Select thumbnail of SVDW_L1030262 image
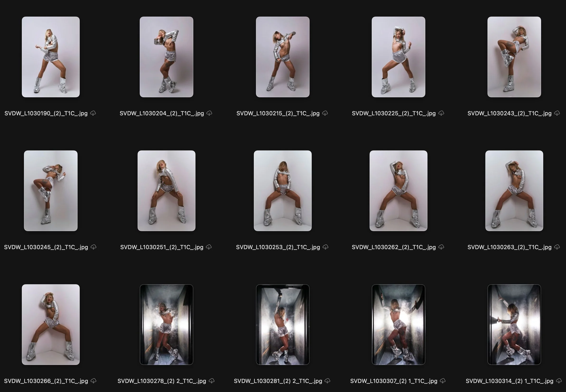Viewport: 566px width, 392px height. click(398, 191)
